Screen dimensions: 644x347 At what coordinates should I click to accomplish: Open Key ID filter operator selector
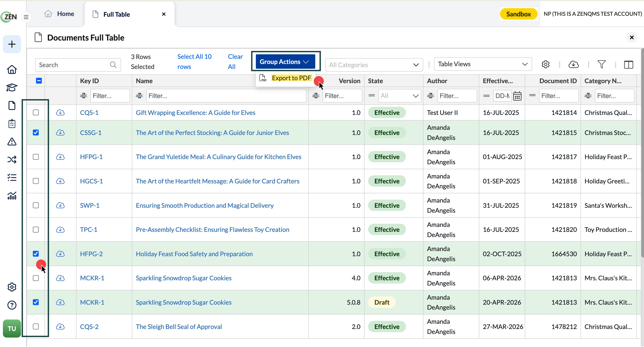83,96
